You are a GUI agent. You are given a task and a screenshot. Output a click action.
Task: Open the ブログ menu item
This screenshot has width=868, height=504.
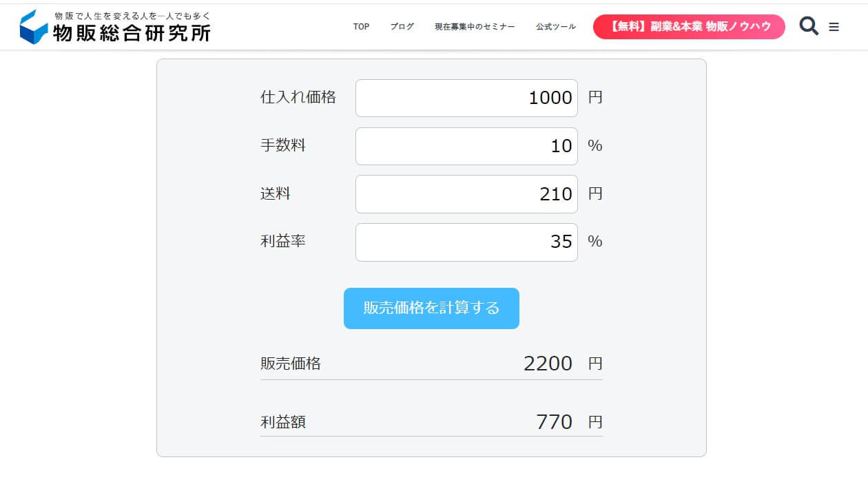click(x=402, y=27)
